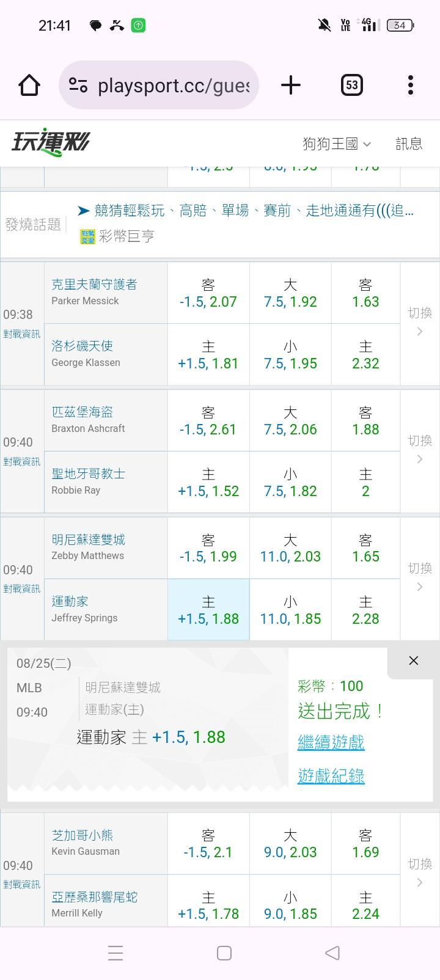
Task: Tap the browser home icon
Action: tap(29, 85)
